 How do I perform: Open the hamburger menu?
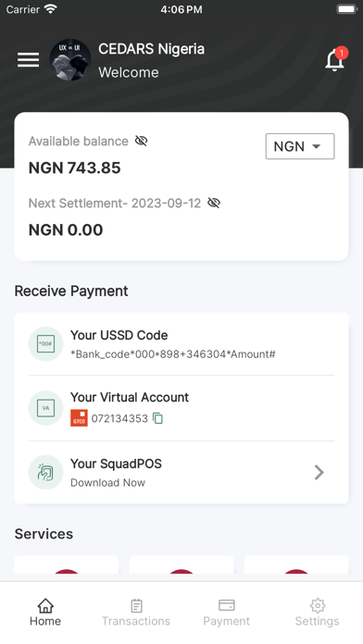coord(29,60)
